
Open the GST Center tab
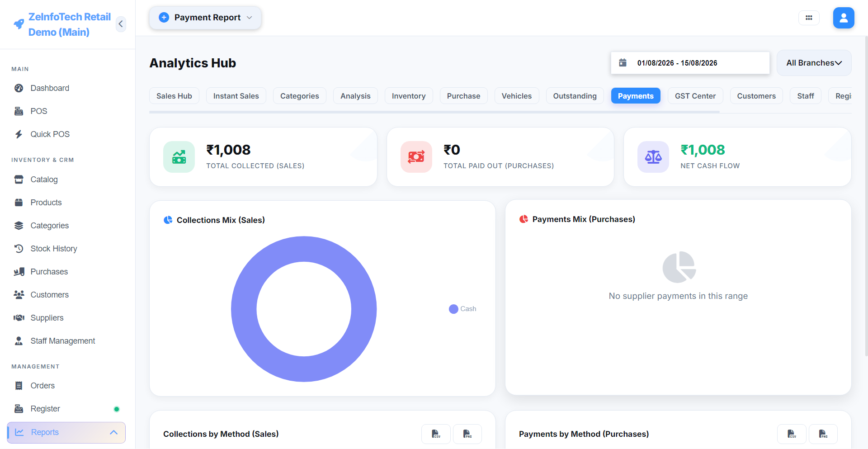pyautogui.click(x=695, y=96)
